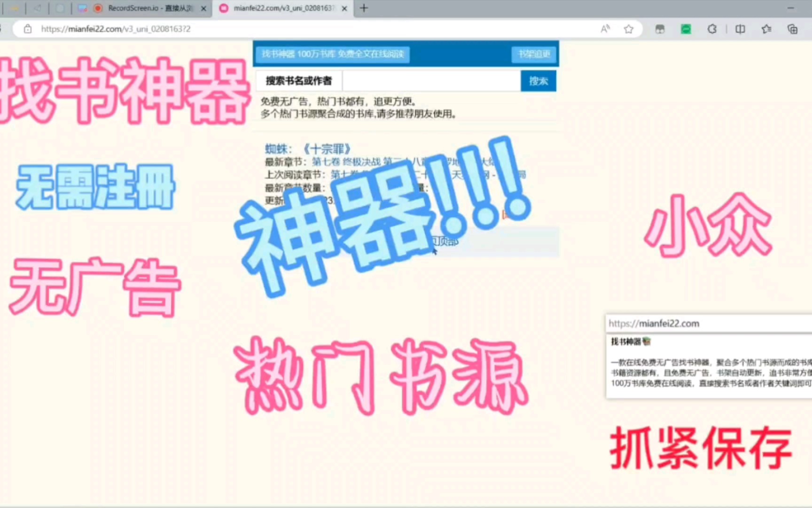This screenshot has height=508, width=812.
Task: Open the Favorites list
Action: click(766, 29)
